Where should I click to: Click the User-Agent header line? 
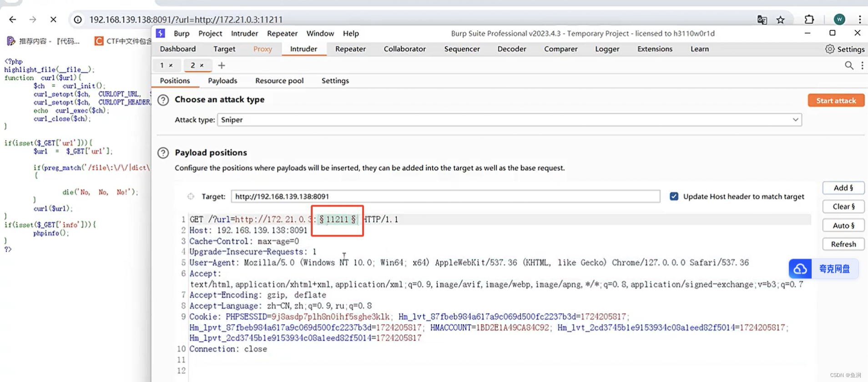(469, 262)
